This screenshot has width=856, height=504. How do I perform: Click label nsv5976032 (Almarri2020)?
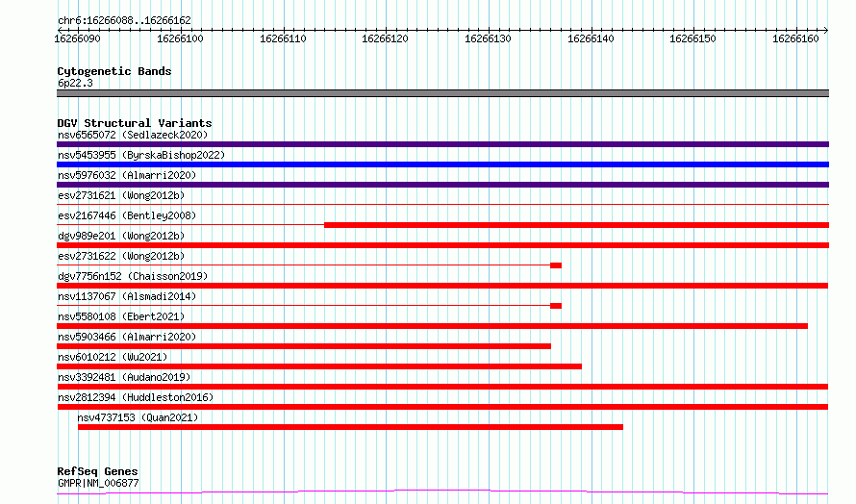click(x=127, y=175)
